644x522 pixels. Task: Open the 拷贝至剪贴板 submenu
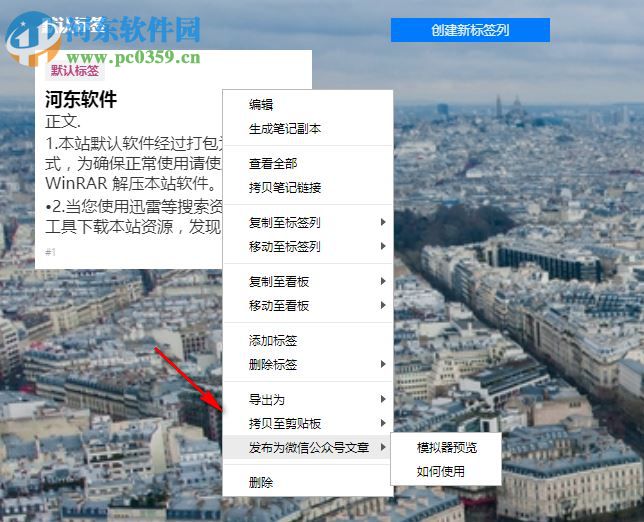[308, 423]
